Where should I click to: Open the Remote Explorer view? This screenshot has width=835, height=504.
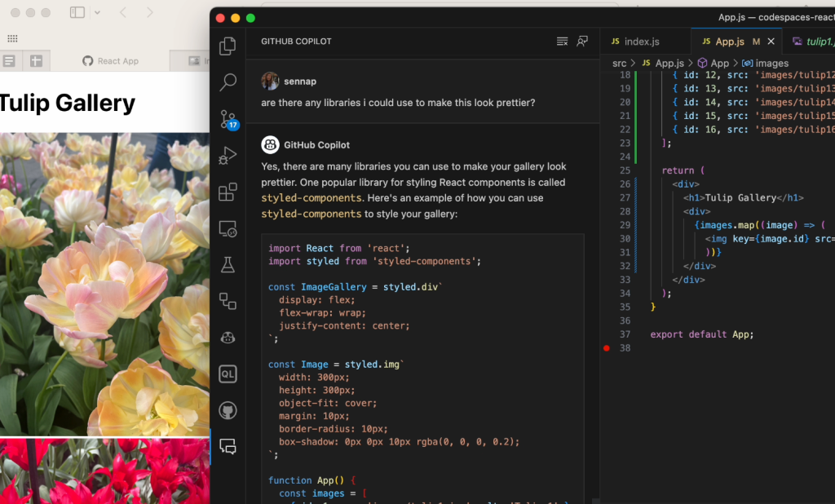228,229
